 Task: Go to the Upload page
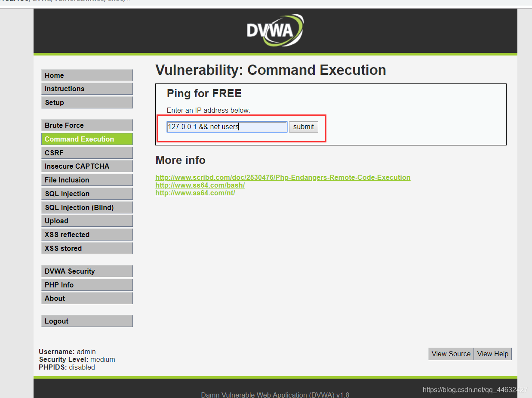point(87,221)
